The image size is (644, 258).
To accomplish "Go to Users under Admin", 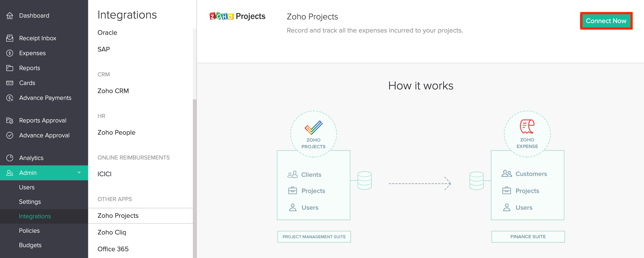I will (x=27, y=187).
